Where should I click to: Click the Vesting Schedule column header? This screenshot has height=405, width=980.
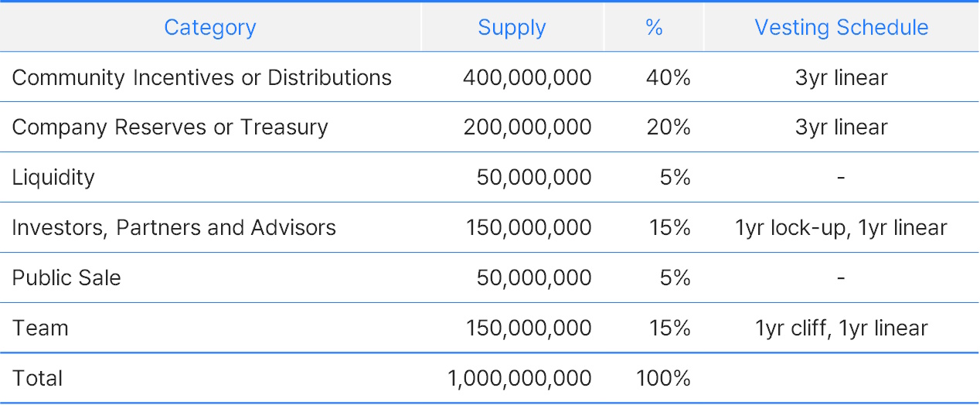pyautogui.click(x=842, y=28)
